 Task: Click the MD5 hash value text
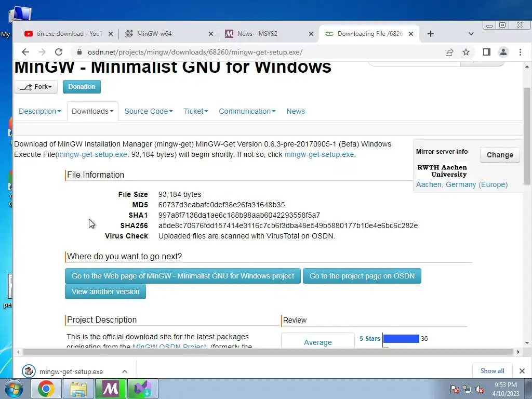221,205
